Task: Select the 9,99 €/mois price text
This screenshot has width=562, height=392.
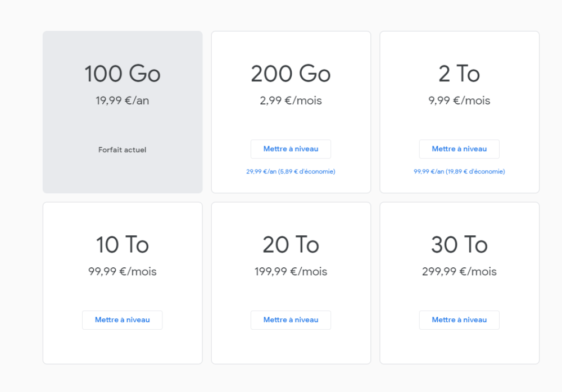Action: pyautogui.click(x=459, y=101)
